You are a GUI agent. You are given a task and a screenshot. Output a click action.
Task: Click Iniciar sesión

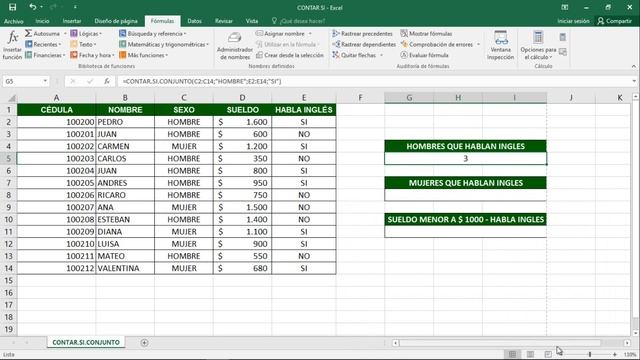(x=573, y=21)
